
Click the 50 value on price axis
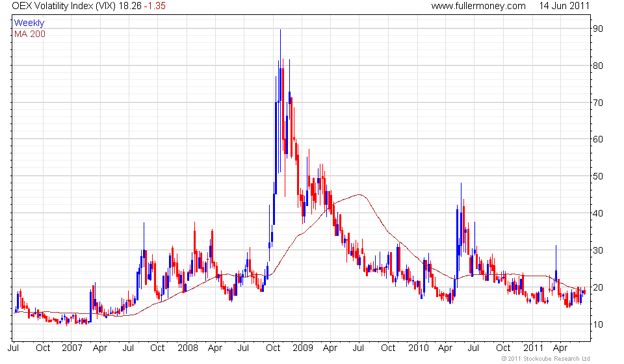tap(598, 176)
